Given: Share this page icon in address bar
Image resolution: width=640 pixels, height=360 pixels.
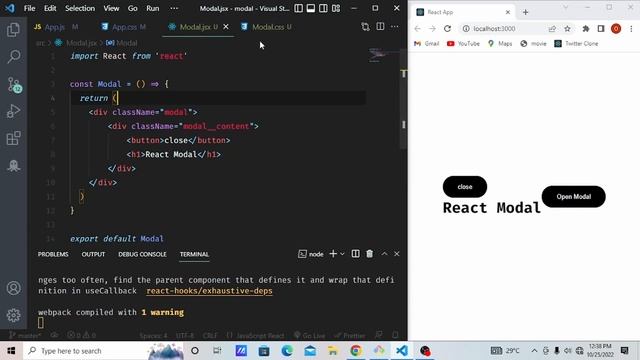Looking at the screenshot, I should pyautogui.click(x=552, y=29).
